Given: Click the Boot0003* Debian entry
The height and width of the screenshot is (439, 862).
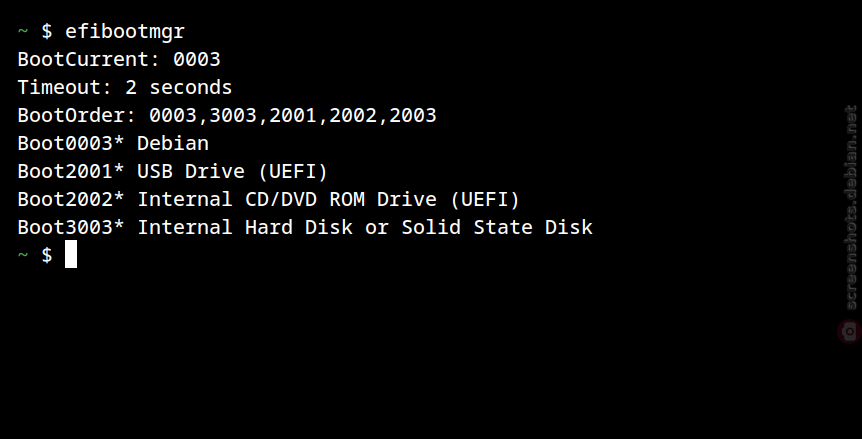Looking at the screenshot, I should [x=113, y=143].
